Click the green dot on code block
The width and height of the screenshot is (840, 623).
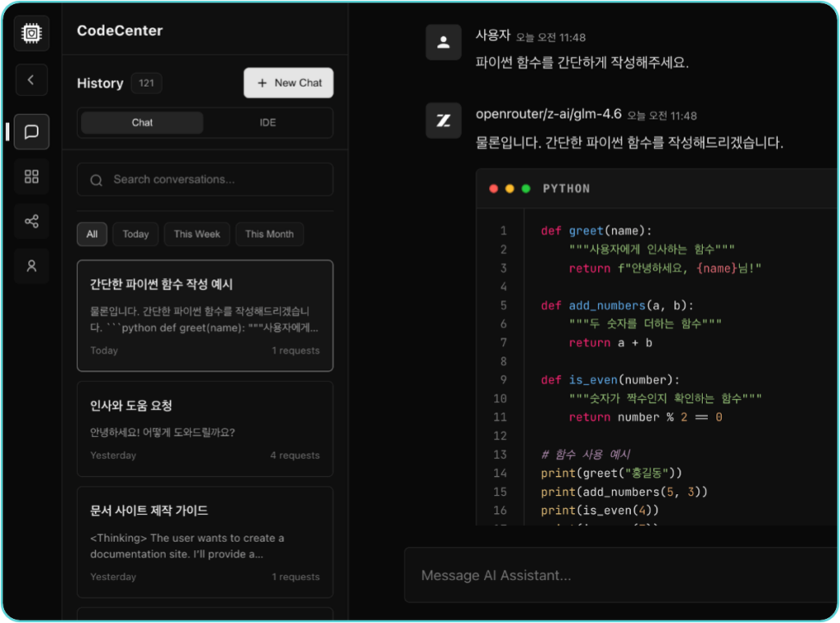click(x=526, y=189)
